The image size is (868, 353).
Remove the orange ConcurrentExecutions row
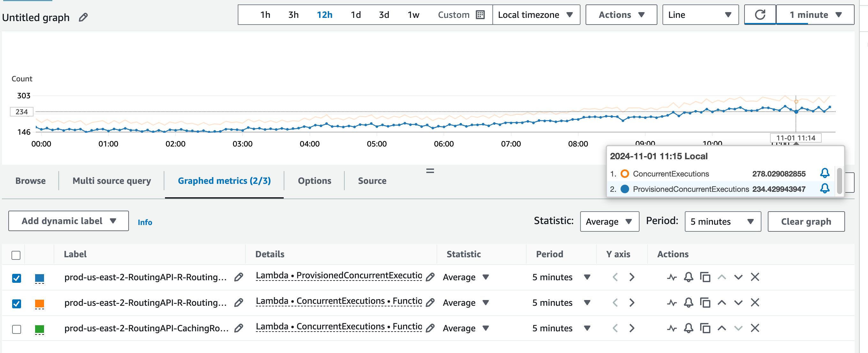click(755, 303)
